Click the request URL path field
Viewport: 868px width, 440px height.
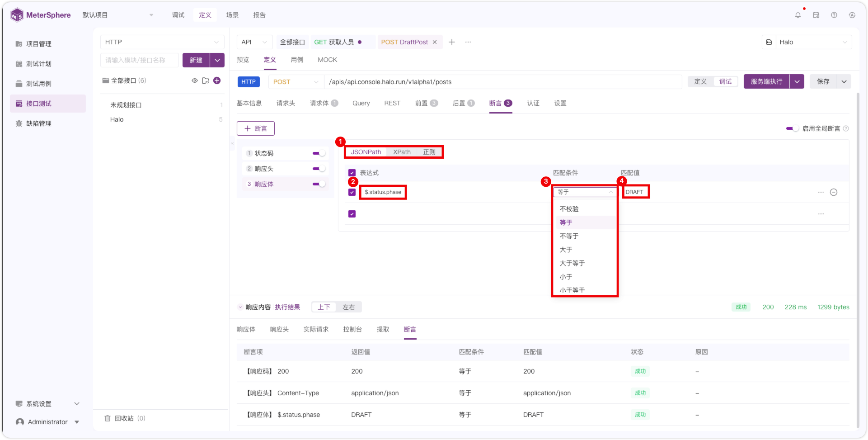coord(503,82)
